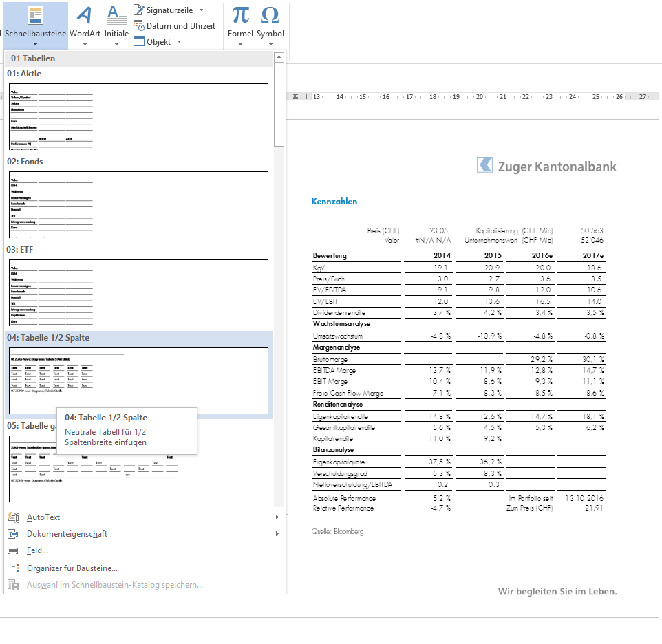Click the Initiale drop cap icon
This screenshot has width=662, height=644.
pyautogui.click(x=116, y=16)
